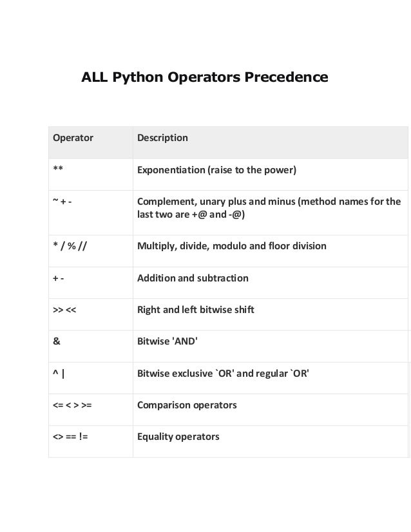The image size is (411, 532).
Task: Click the 'Equality operators' description
Action: click(x=178, y=437)
